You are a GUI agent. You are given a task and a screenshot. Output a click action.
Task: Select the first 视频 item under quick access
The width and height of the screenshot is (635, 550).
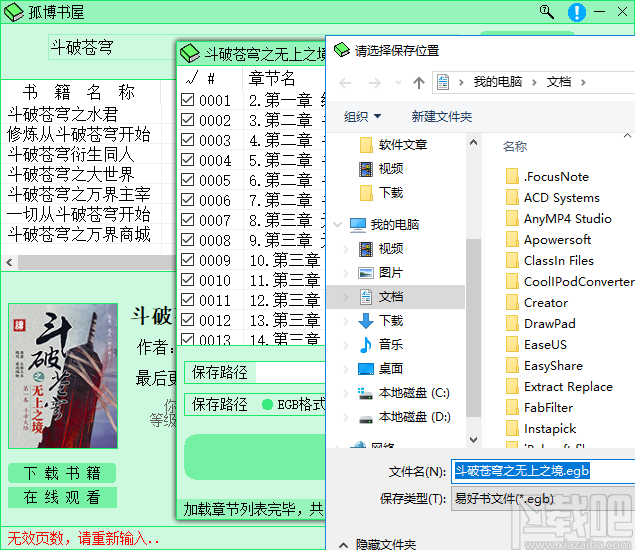pos(381,168)
